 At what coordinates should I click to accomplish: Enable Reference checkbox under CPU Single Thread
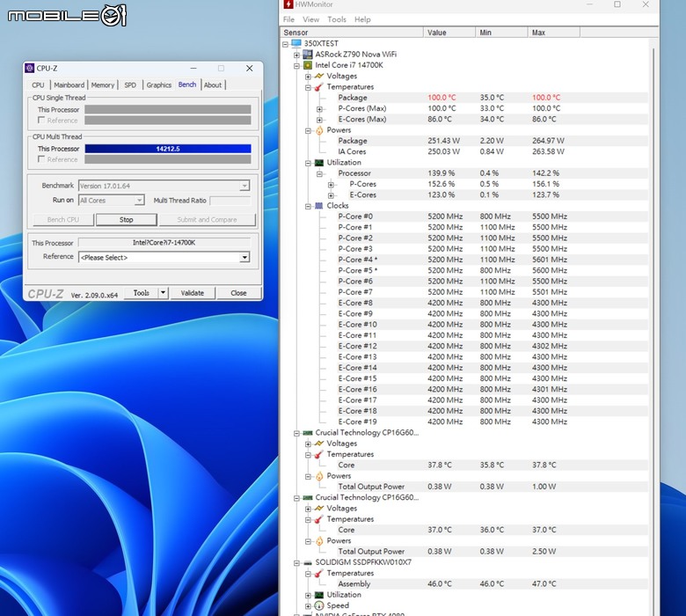(x=41, y=120)
